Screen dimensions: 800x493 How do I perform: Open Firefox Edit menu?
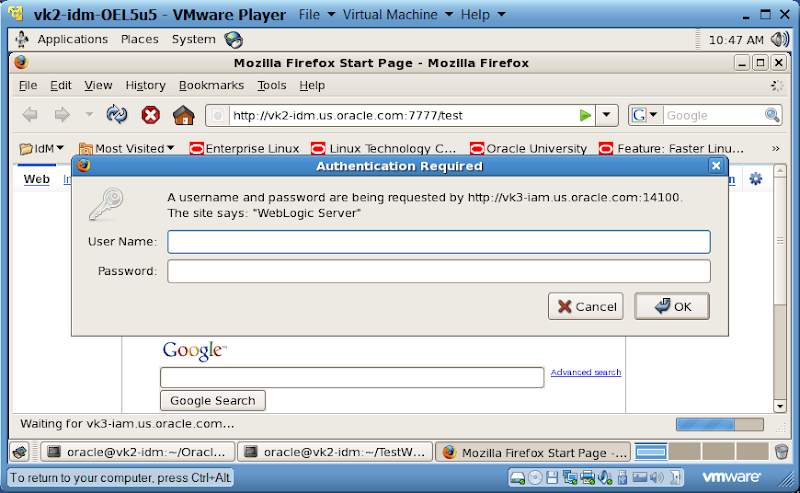pyautogui.click(x=61, y=85)
